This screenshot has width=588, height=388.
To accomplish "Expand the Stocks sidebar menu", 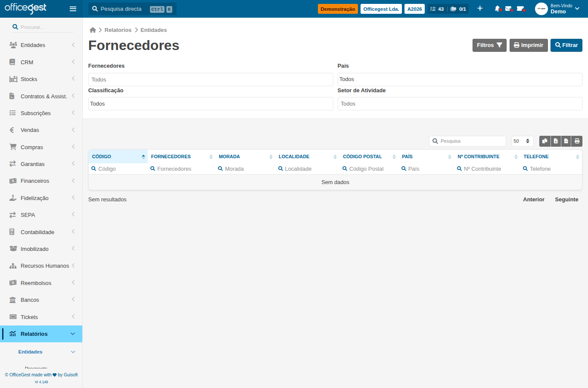I will point(41,79).
